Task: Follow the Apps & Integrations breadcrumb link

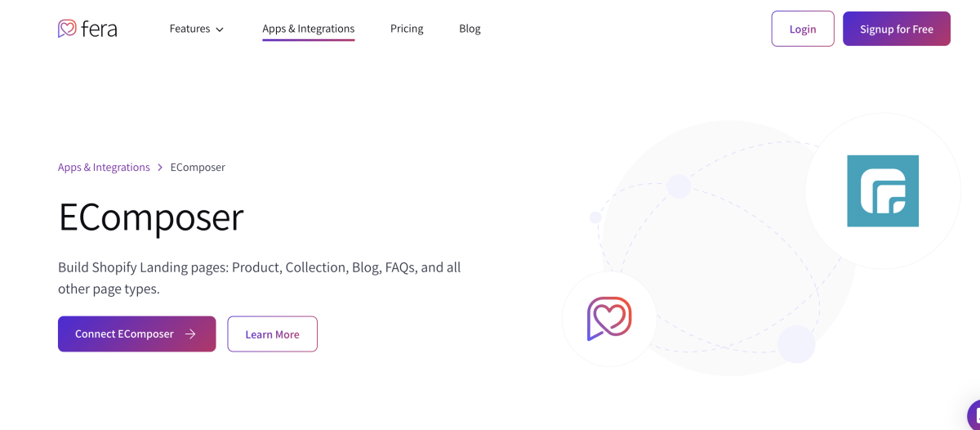Action: pos(104,167)
